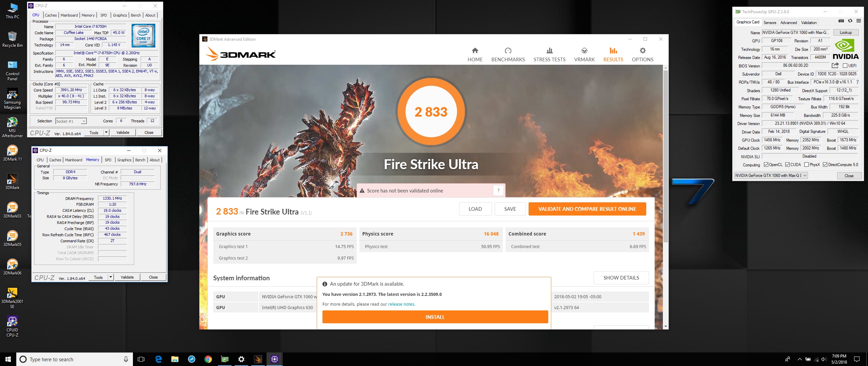Open 3DMark2001 SE desktop shortcut
Screen dimensions: 868x366
(x=13, y=298)
